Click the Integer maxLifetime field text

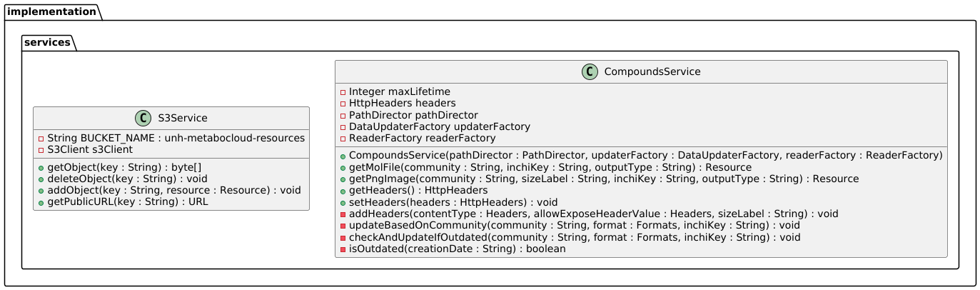400,91
